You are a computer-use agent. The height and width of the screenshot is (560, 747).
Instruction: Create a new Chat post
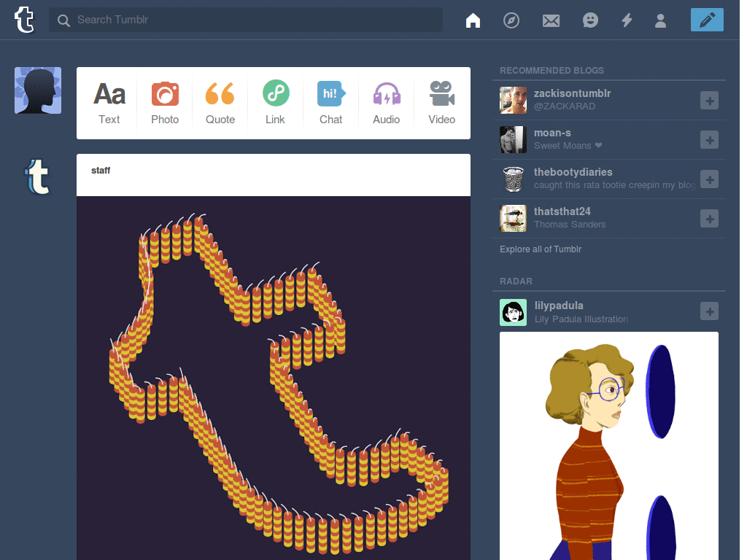330,104
